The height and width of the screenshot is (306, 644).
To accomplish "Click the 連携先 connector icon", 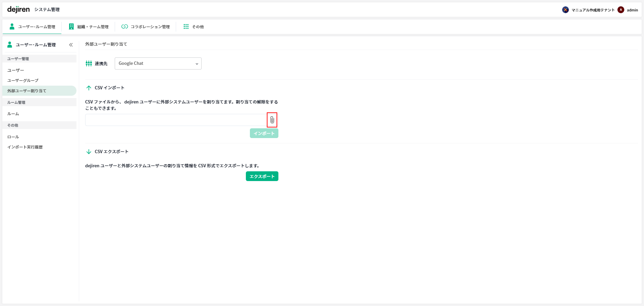I will point(89,63).
